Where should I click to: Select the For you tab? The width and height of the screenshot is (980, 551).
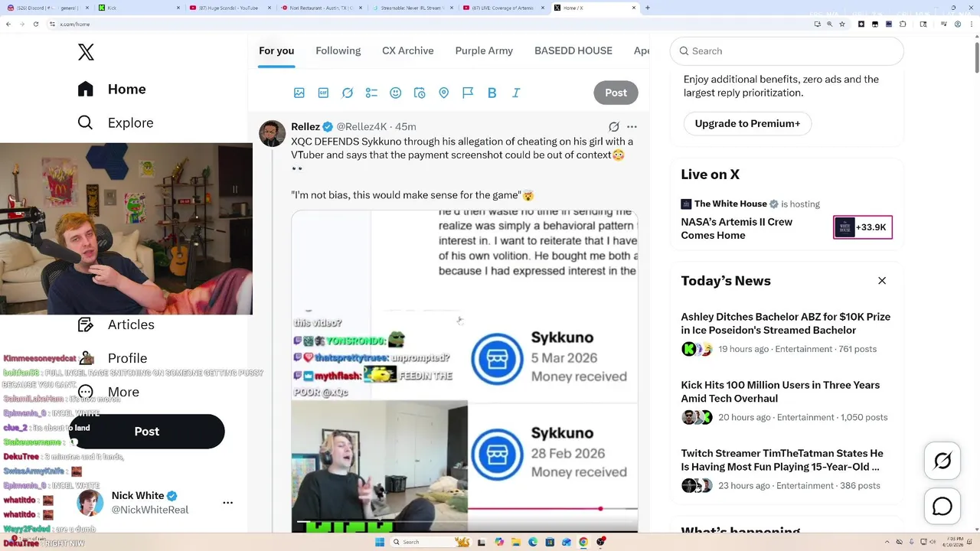(276, 51)
